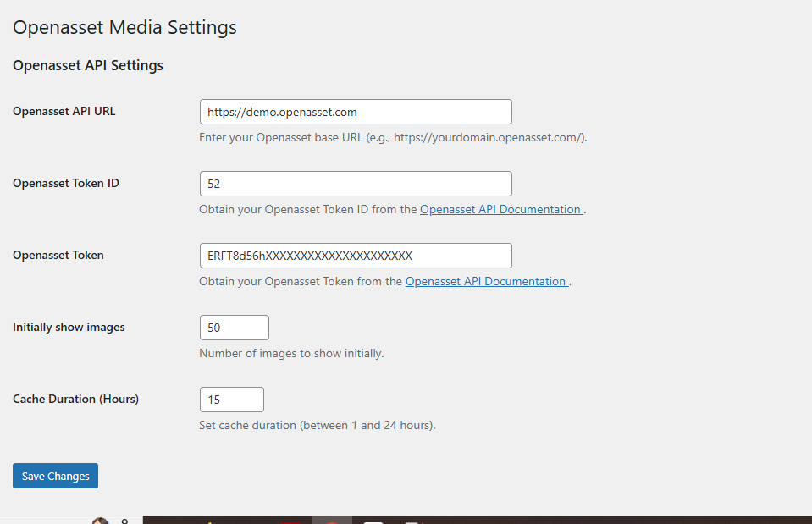
Task: Click the Cache Duration hours field
Action: (231, 400)
